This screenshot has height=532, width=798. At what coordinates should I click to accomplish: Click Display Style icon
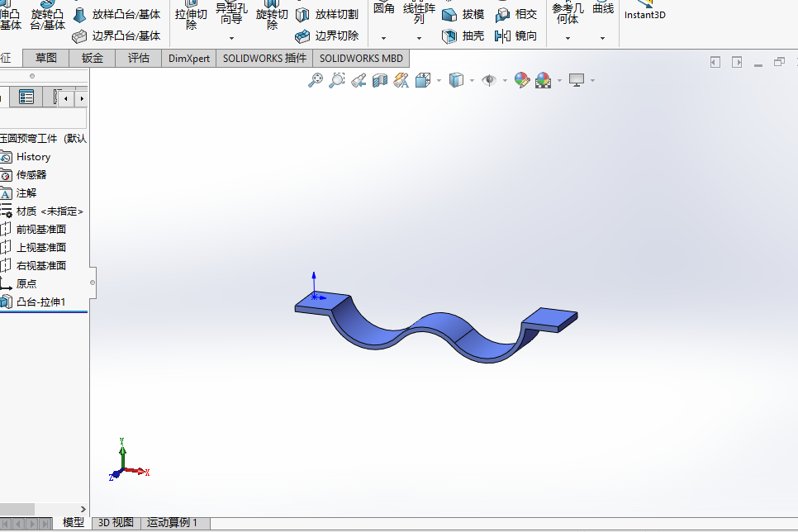click(457, 80)
